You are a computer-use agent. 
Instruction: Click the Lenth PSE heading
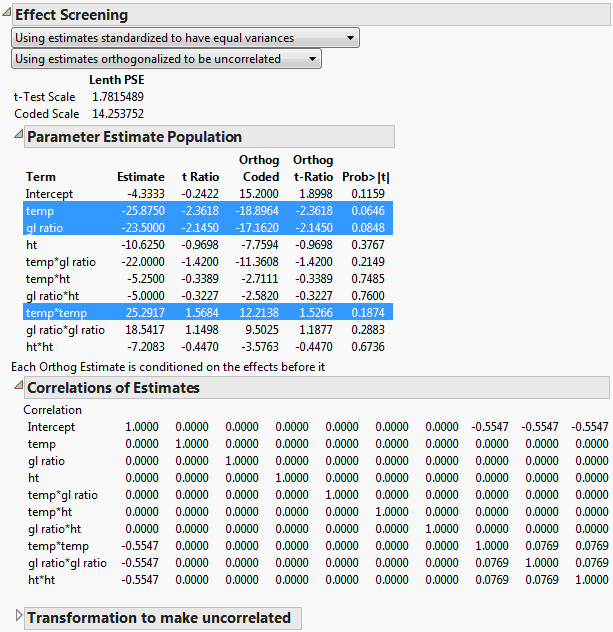pyautogui.click(x=117, y=80)
